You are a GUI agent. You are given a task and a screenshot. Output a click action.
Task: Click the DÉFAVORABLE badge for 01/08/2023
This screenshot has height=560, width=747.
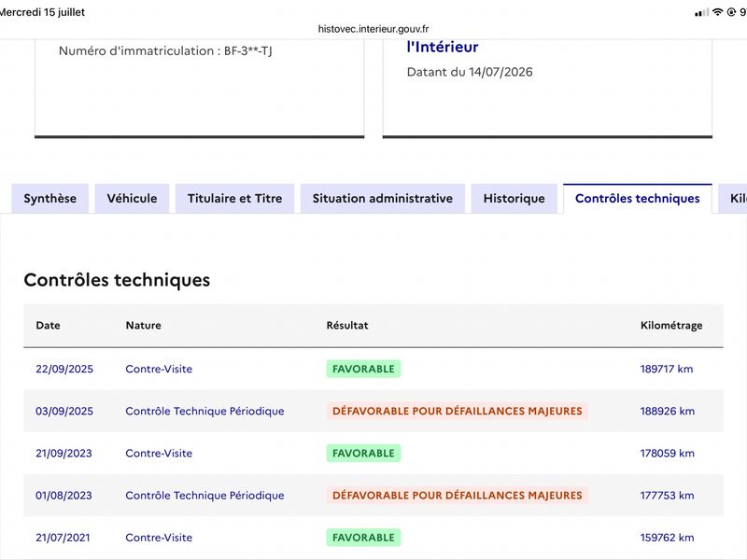[x=458, y=496]
